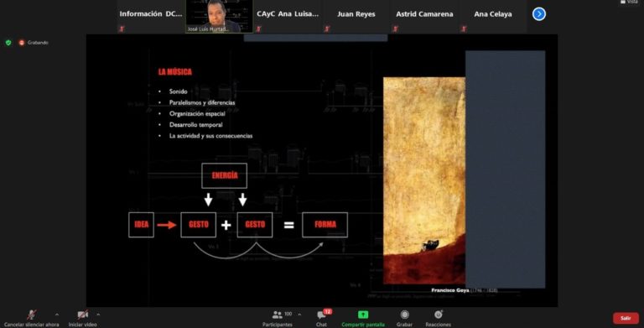Click Francisco Goya caption text
This screenshot has width=644, height=328.
(464, 290)
